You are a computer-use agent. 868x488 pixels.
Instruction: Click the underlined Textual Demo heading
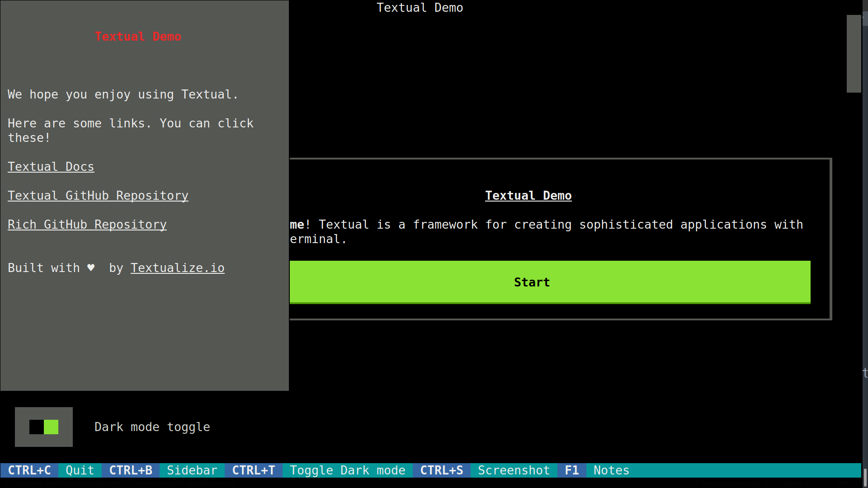click(x=528, y=196)
